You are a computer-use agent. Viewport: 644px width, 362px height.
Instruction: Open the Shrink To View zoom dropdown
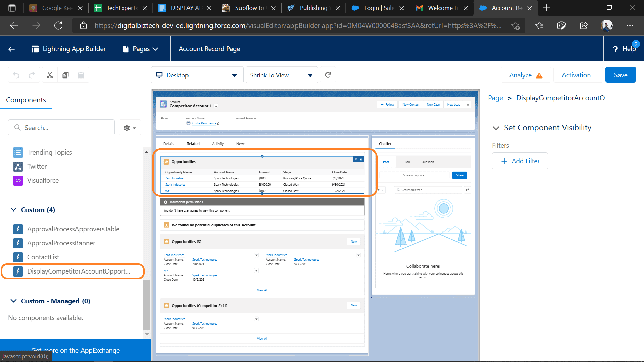281,75
